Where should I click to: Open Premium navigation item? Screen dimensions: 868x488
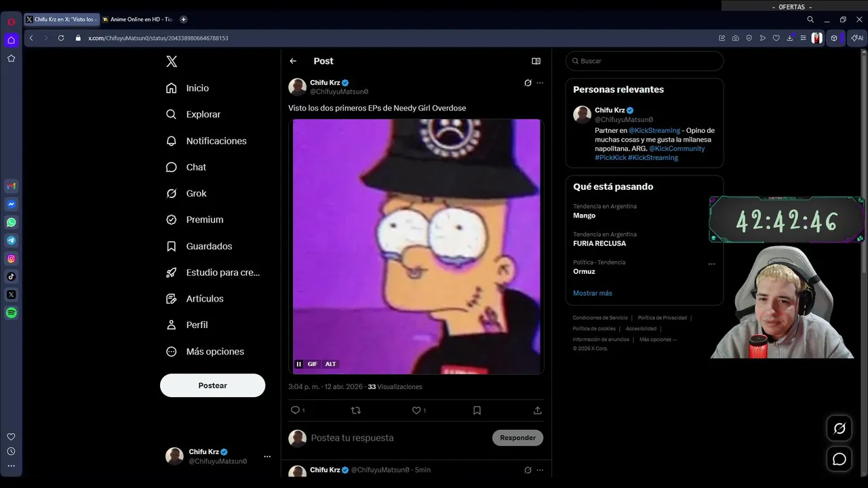pyautogui.click(x=195, y=220)
